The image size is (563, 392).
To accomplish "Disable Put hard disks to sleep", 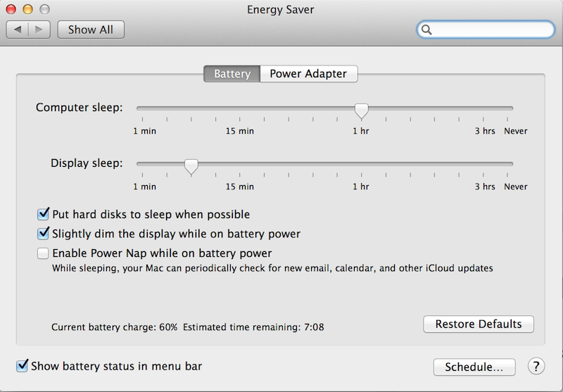I will [44, 214].
